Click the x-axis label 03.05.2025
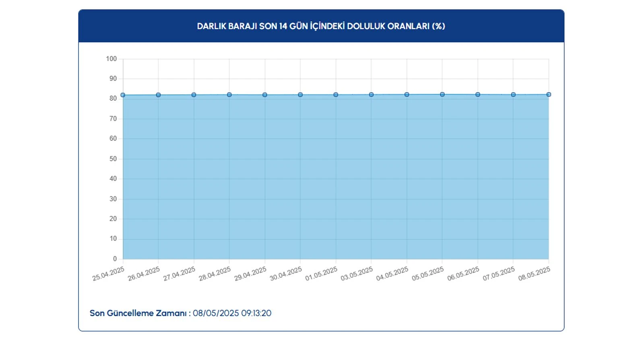The width and height of the screenshot is (644, 362). (x=357, y=274)
